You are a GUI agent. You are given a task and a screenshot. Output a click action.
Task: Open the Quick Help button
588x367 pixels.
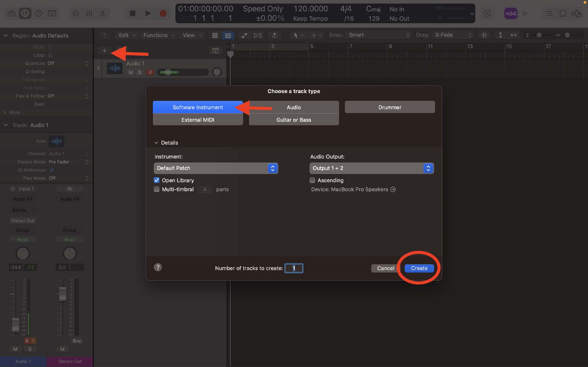39,13
